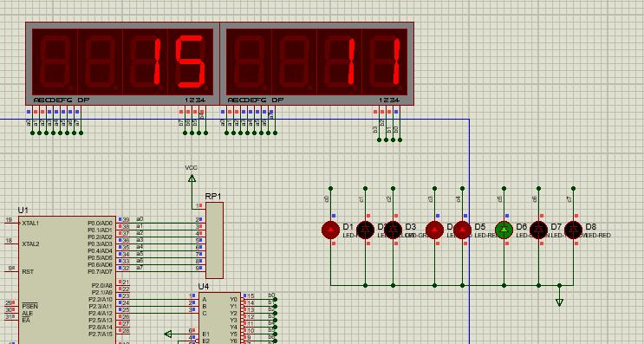Select the D7 dark LED symbol
This screenshot has height=344, width=644.
(539, 230)
